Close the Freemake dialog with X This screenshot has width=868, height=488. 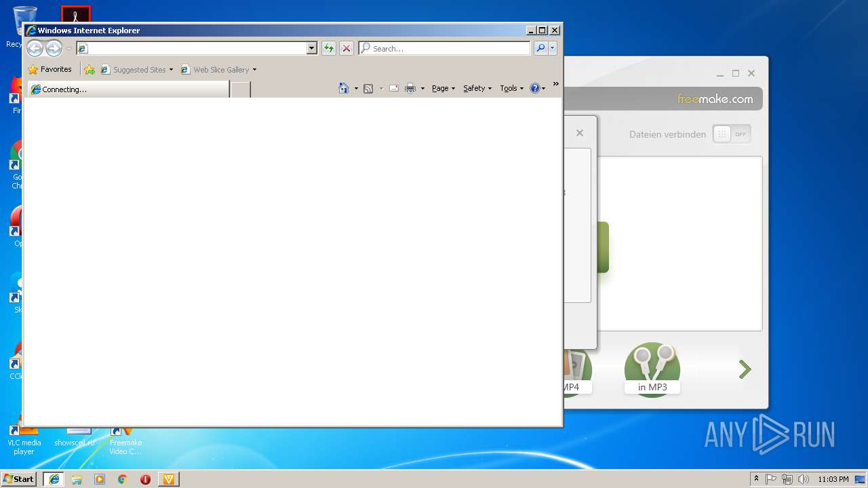click(580, 133)
